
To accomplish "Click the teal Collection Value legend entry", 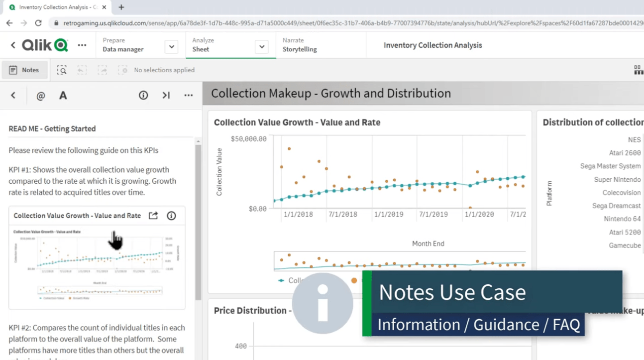I will 291,280.
